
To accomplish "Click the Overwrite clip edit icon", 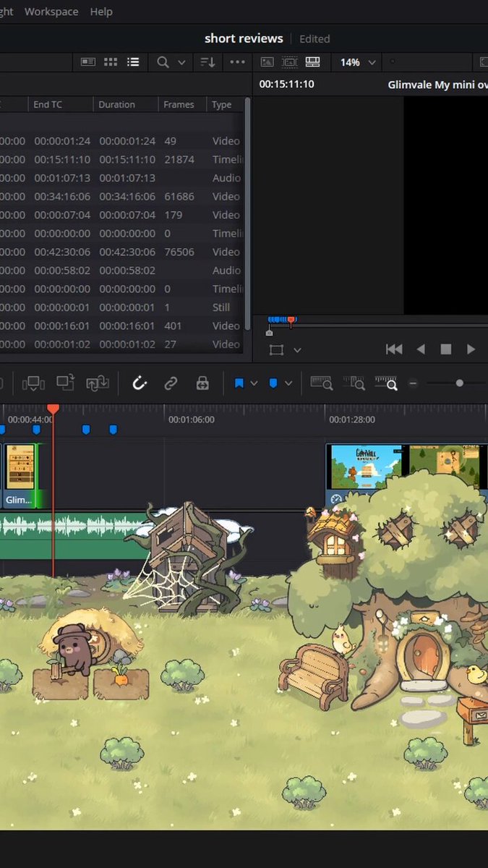I will pos(66,383).
